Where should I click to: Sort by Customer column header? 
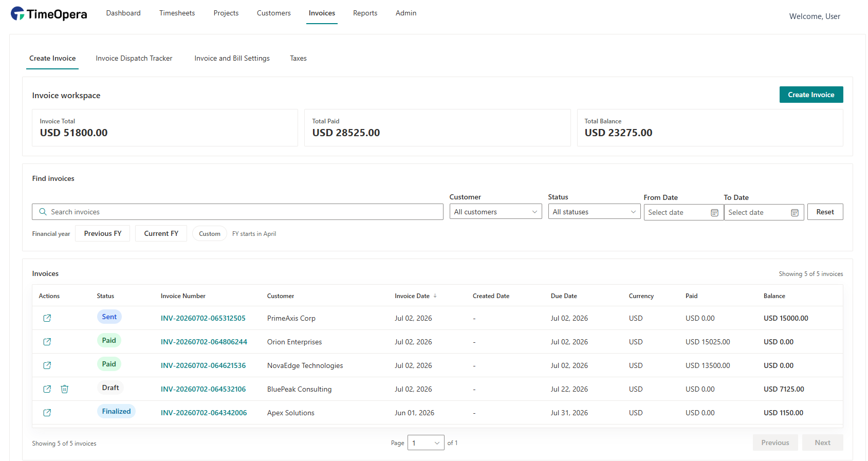[x=281, y=296]
